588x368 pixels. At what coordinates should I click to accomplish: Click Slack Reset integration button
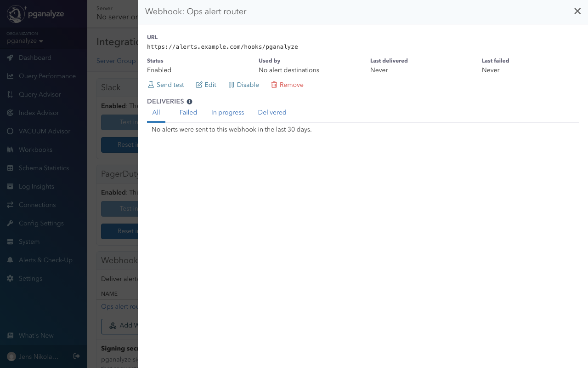pyautogui.click(x=119, y=144)
